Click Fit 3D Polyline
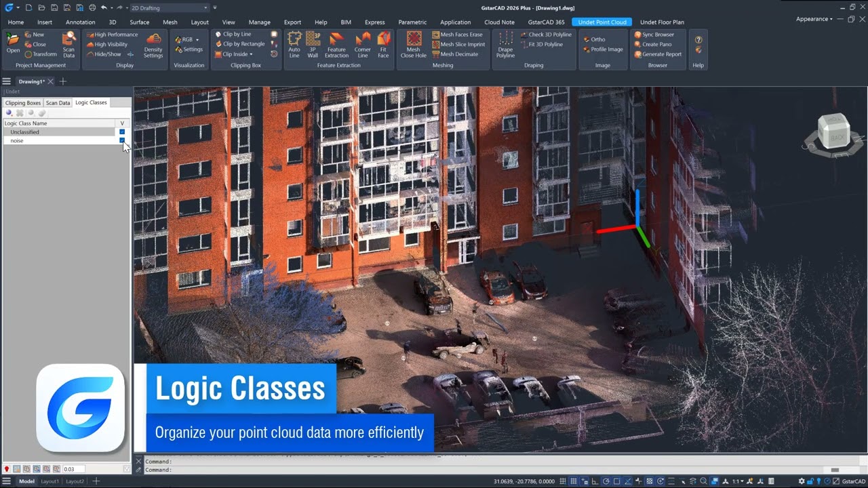The height and width of the screenshot is (488, 868). pyautogui.click(x=541, y=44)
